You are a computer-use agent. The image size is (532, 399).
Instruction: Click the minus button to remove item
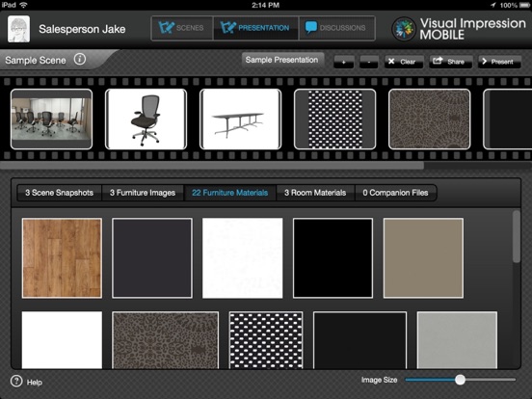coord(369,62)
